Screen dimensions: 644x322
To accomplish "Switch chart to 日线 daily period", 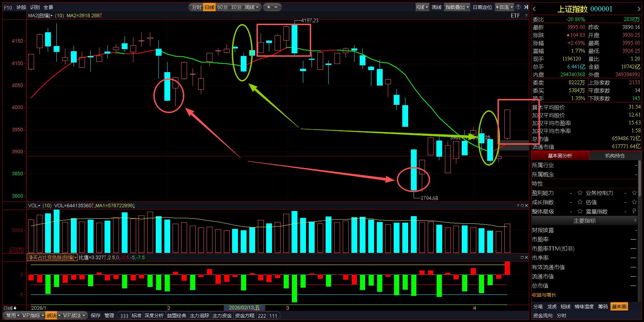I will pos(209,7).
